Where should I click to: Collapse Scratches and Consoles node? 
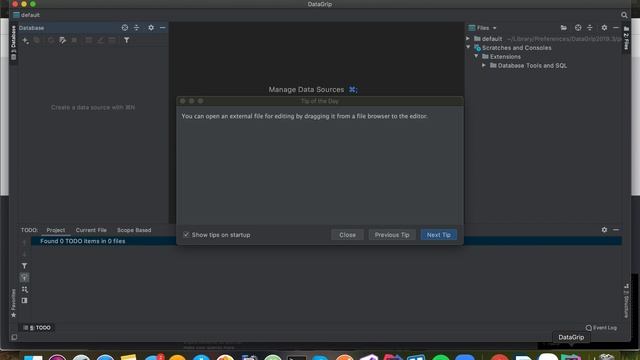[468, 47]
